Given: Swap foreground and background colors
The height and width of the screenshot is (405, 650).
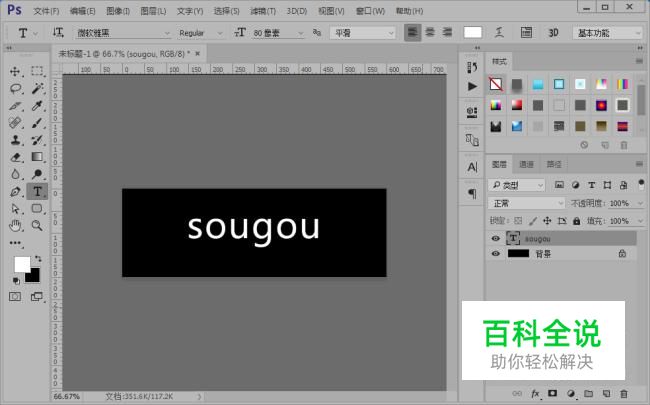Looking at the screenshot, I should point(38,259).
